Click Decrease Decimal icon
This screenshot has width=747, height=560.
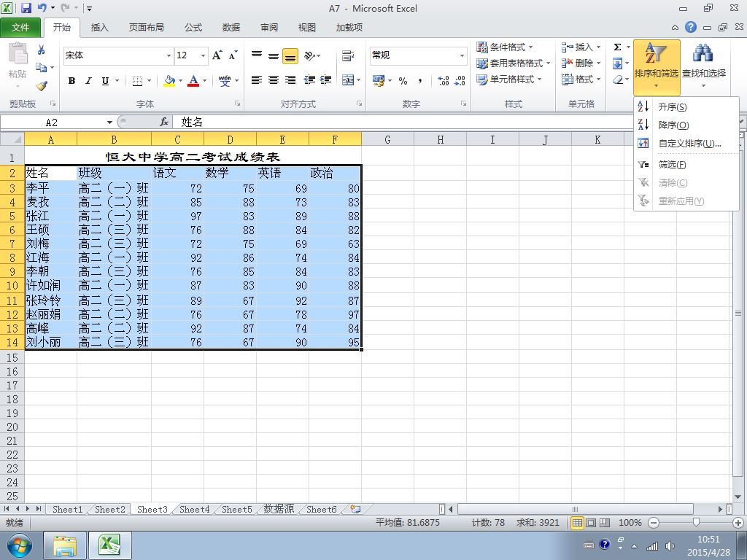[460, 80]
